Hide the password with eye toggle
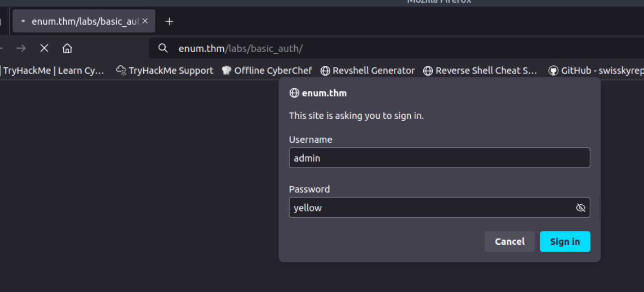This screenshot has height=292, width=644. (x=580, y=208)
